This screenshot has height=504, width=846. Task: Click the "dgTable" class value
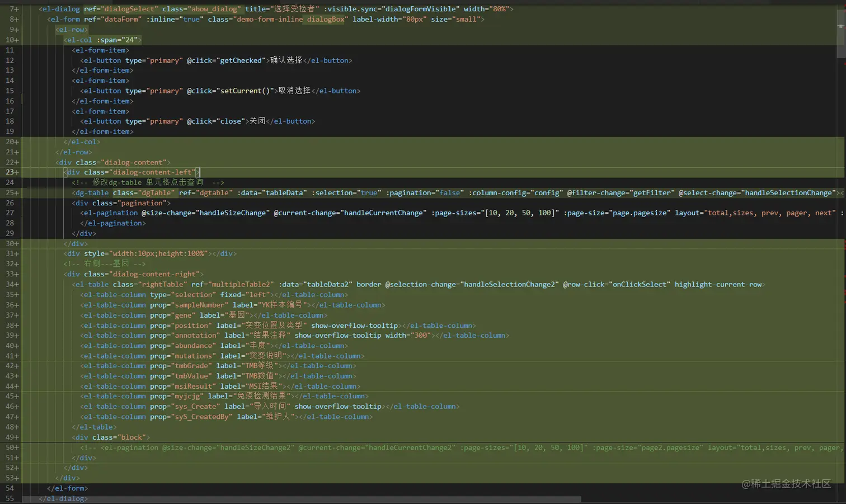click(156, 193)
